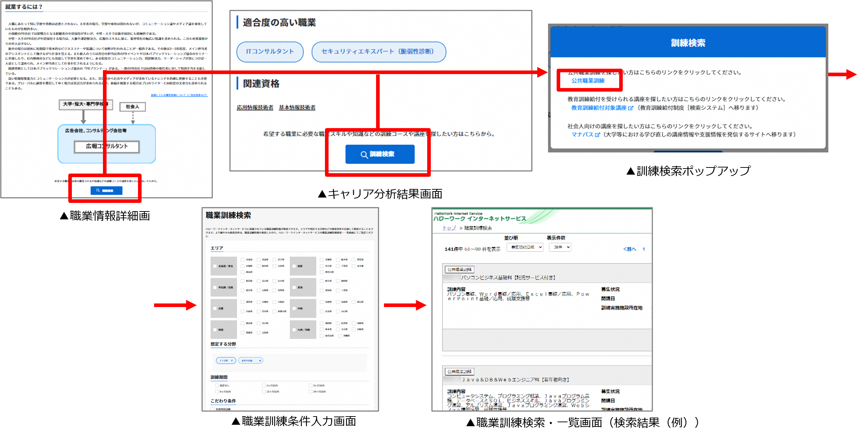Select the ITコンサルタント occupation pill
Screen dimensions: 868x438
click(x=270, y=52)
